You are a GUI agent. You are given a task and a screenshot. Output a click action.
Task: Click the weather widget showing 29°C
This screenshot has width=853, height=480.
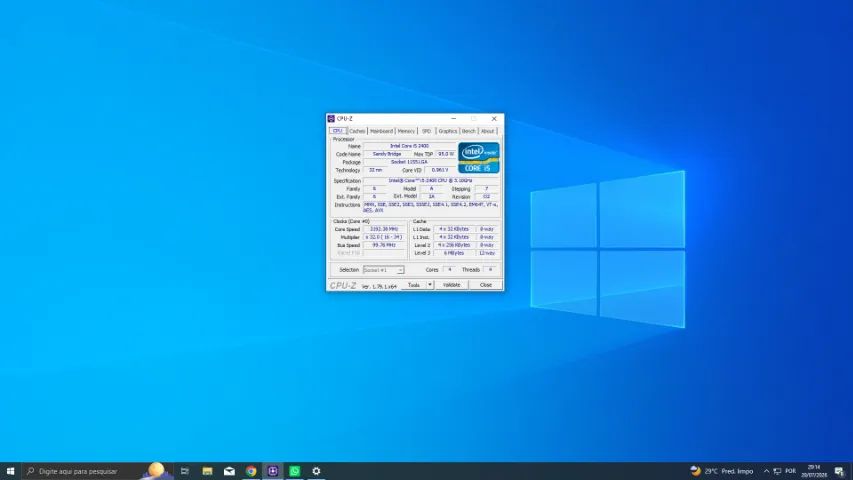point(722,471)
